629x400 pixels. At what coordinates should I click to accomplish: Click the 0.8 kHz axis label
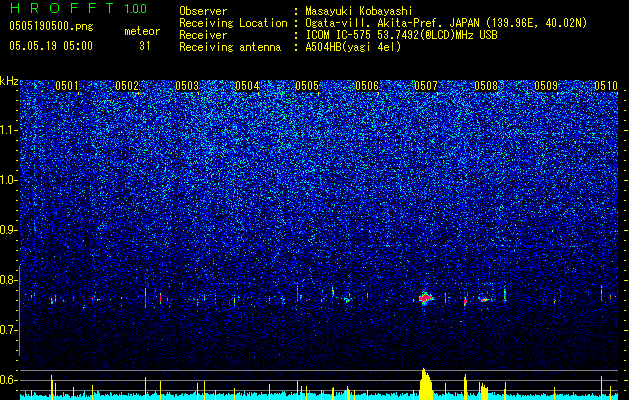(8, 280)
